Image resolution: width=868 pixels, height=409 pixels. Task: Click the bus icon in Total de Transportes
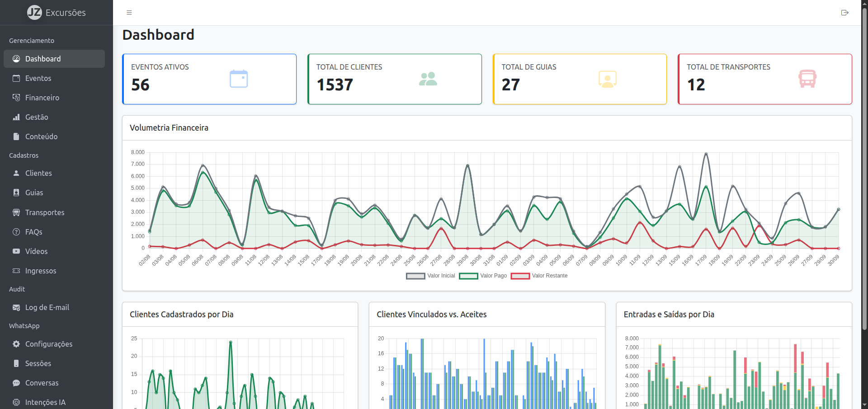[807, 79]
